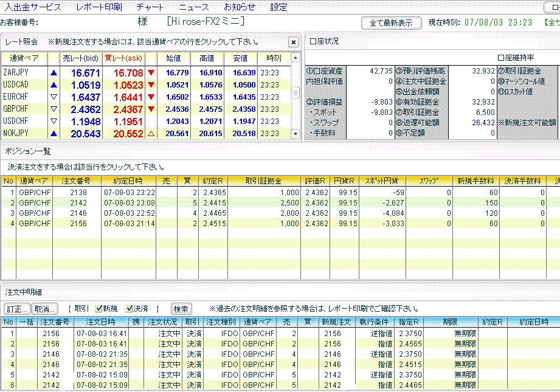560x392 pixels.
Task: Toggle the 新規 checkbox
Action: click(99, 309)
